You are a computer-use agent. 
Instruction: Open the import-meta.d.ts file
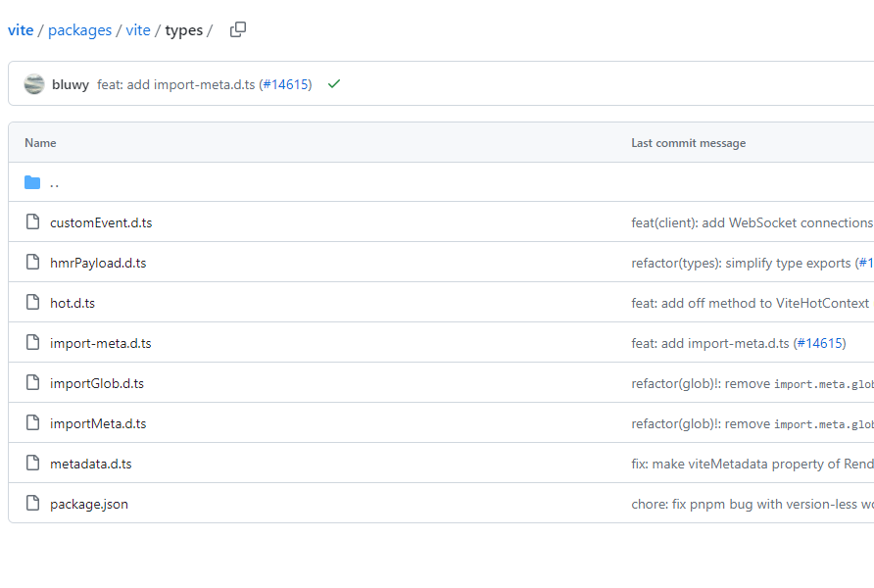pos(100,343)
